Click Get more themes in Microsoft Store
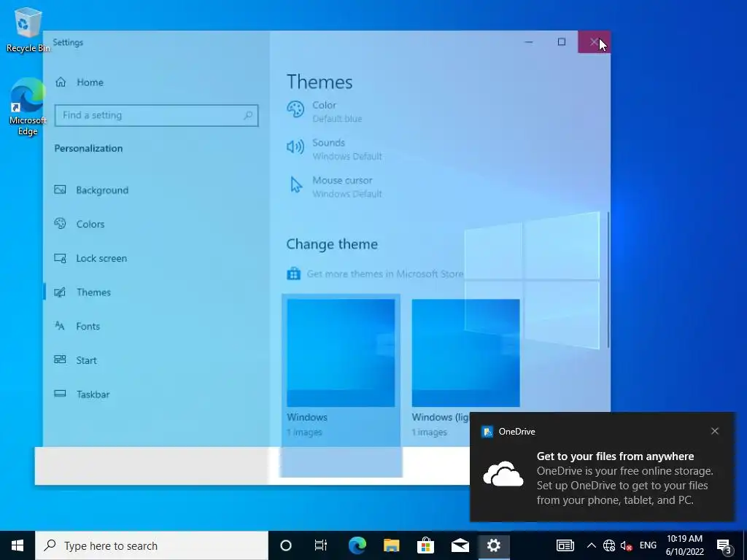This screenshot has height=560, width=747. pos(385,274)
